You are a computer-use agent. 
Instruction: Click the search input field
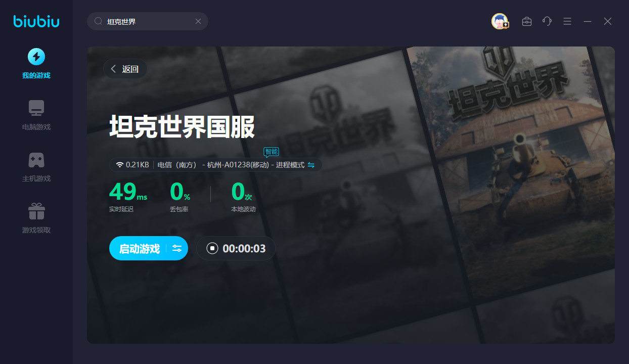147,21
